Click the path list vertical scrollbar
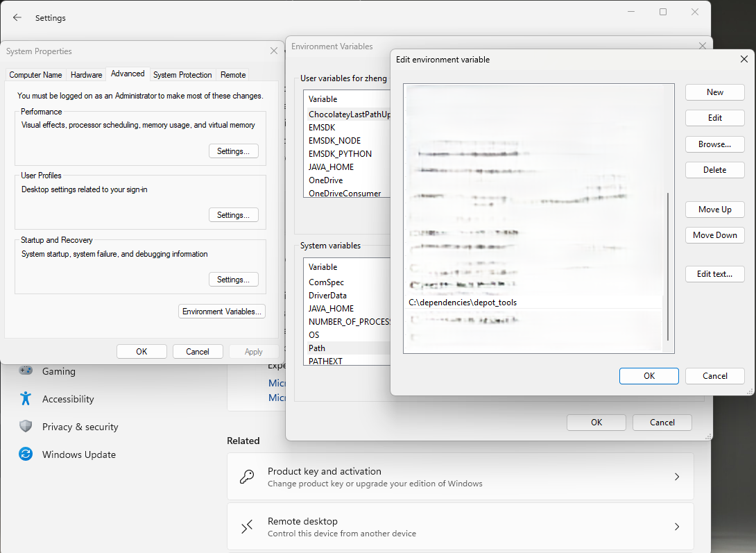Viewport: 756px width, 553px height. coord(667,267)
